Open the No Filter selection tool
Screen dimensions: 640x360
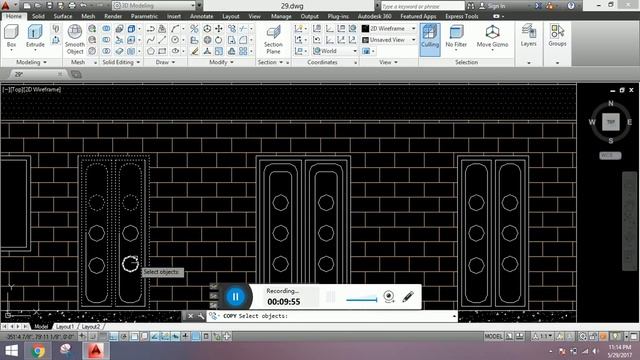(456, 36)
